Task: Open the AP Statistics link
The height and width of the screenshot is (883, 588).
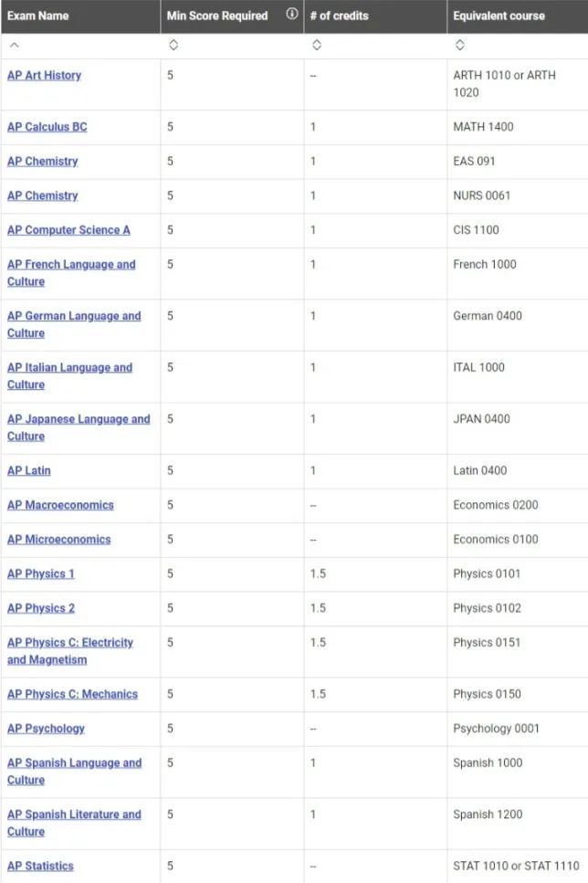Action: 40,866
